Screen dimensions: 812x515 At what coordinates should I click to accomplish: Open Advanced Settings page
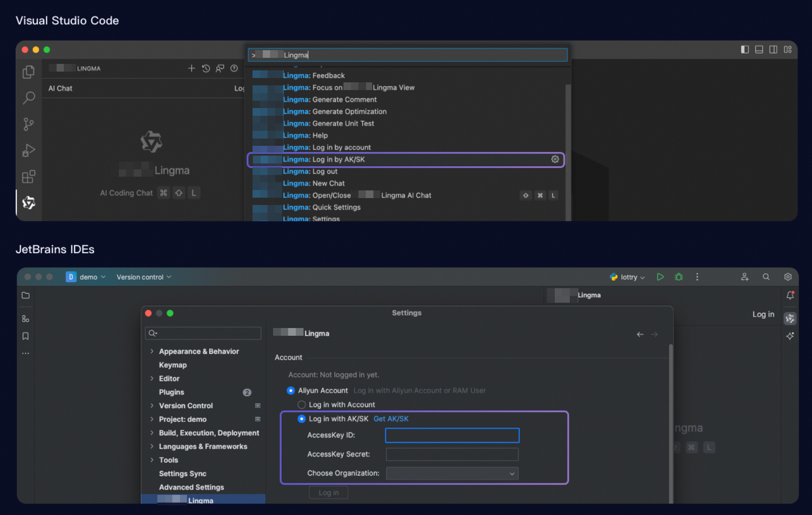pyautogui.click(x=191, y=487)
